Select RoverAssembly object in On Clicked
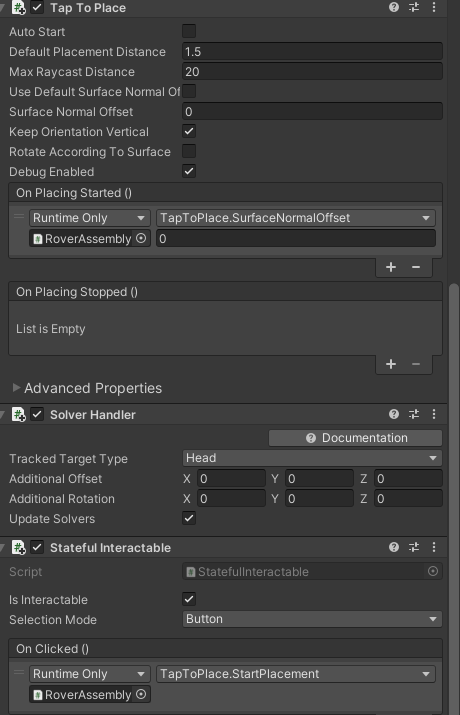 83,694
